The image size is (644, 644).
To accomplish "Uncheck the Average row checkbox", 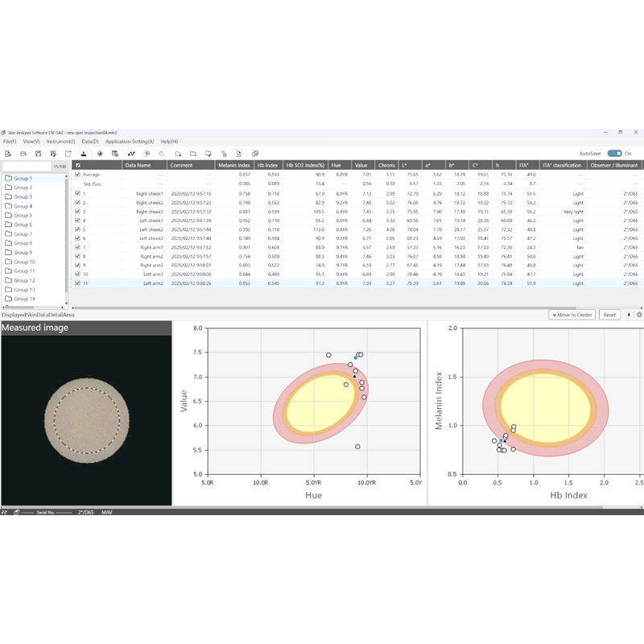I will tap(77, 173).
